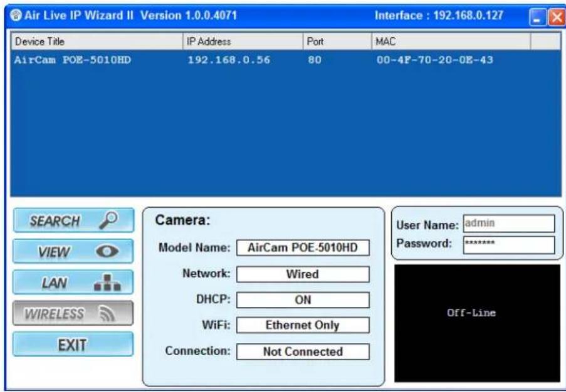Click the Air Live title bar icon
The width and height of the screenshot is (566, 392).
tap(16, 15)
